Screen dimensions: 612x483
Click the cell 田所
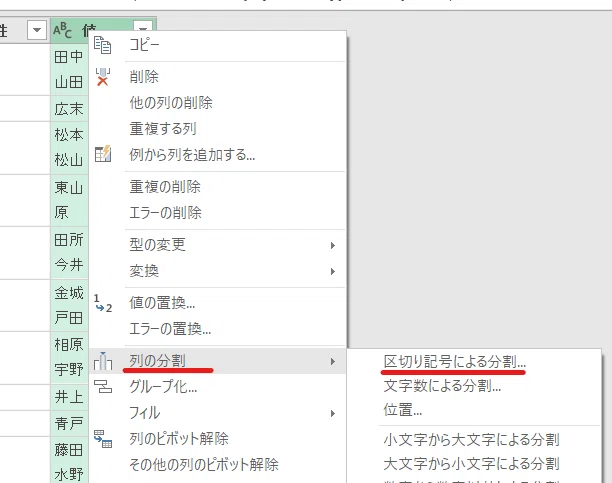click(x=69, y=240)
